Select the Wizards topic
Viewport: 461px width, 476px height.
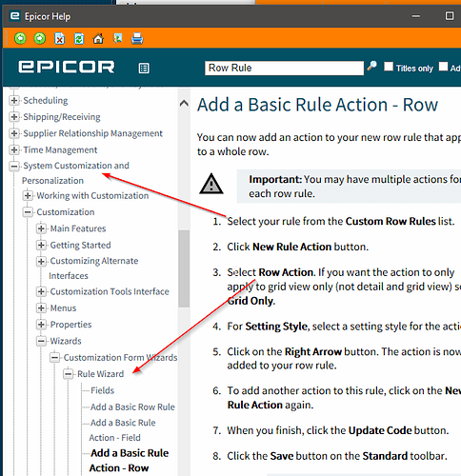66,342
